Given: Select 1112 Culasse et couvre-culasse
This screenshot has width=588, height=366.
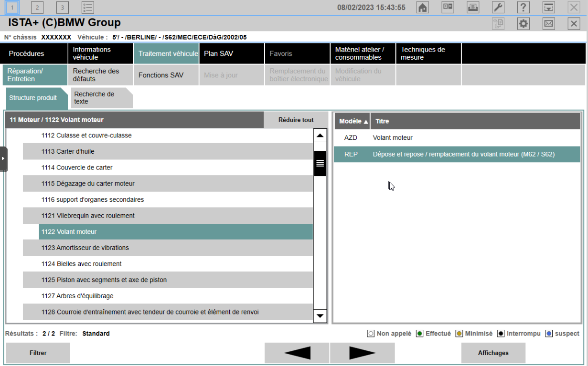Looking at the screenshot, I should click(x=168, y=136).
